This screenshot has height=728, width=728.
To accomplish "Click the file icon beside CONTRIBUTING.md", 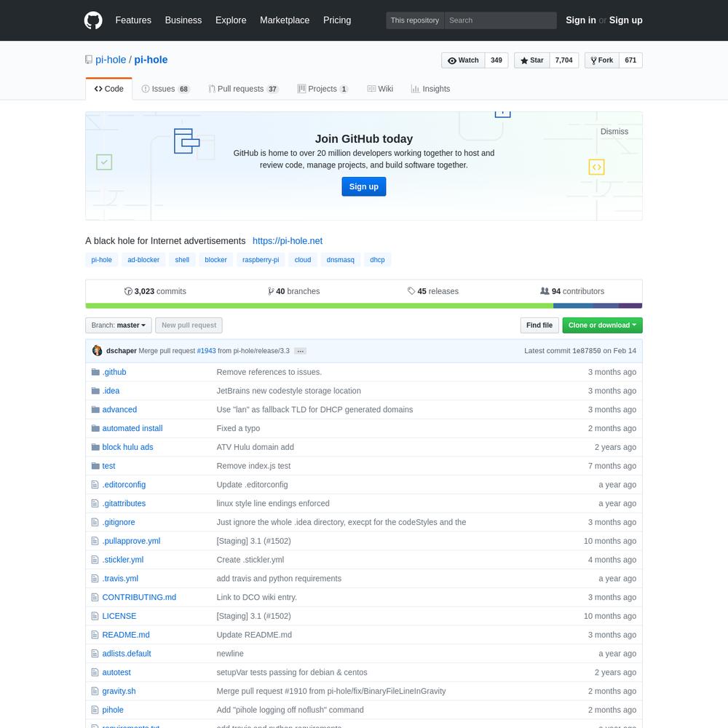I will (95, 597).
